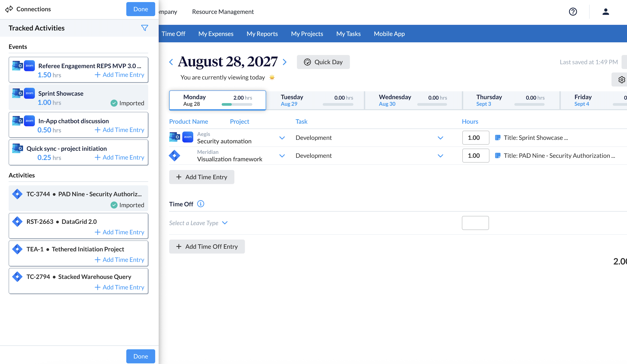Click Outlook icon on In-App chatbot discussion

click(17, 121)
